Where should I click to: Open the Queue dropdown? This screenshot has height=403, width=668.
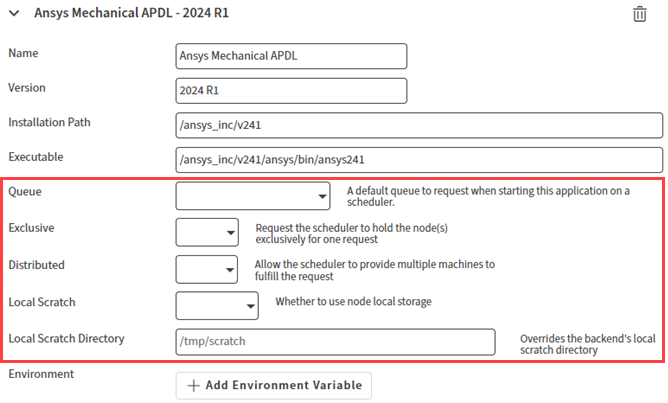(x=253, y=196)
